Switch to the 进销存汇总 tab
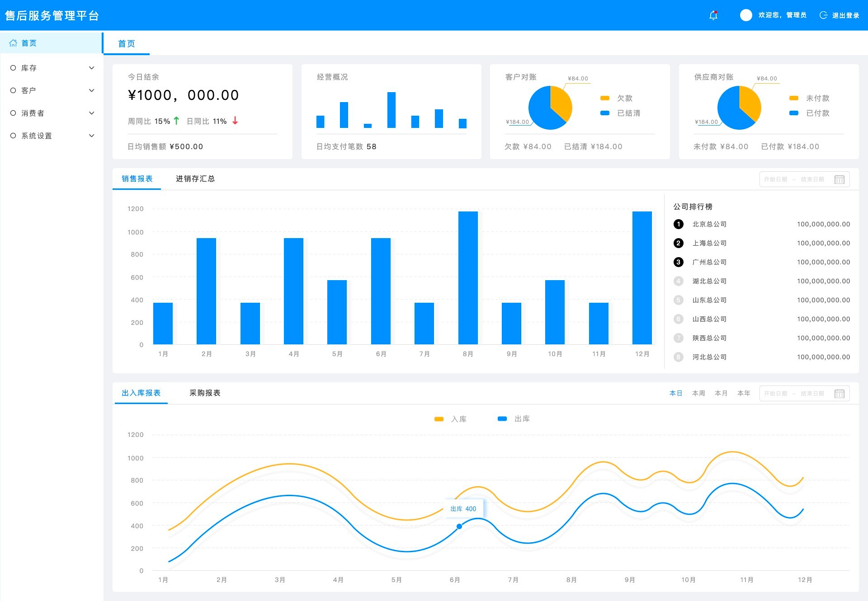The width and height of the screenshot is (868, 601). click(x=195, y=179)
